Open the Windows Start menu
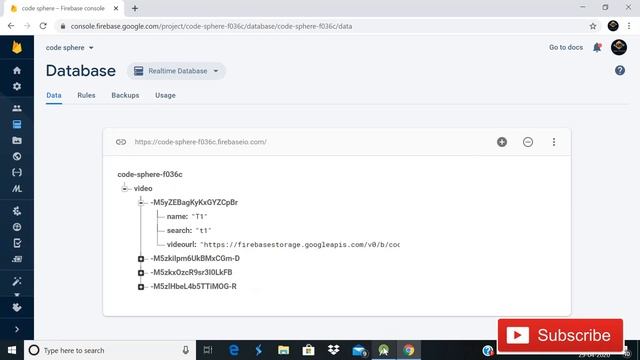This screenshot has width=640, height=360. 12,350
